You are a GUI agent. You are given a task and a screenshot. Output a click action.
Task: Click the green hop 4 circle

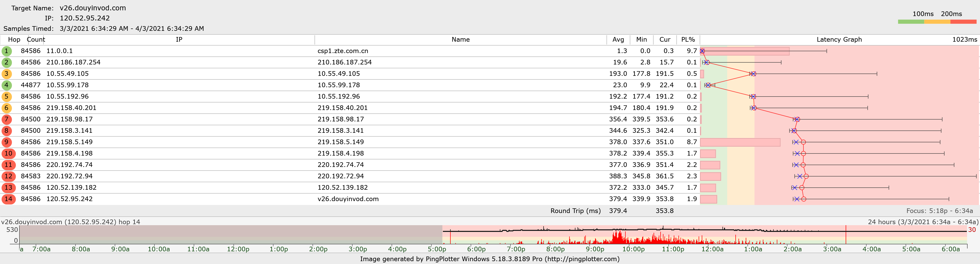[6, 85]
